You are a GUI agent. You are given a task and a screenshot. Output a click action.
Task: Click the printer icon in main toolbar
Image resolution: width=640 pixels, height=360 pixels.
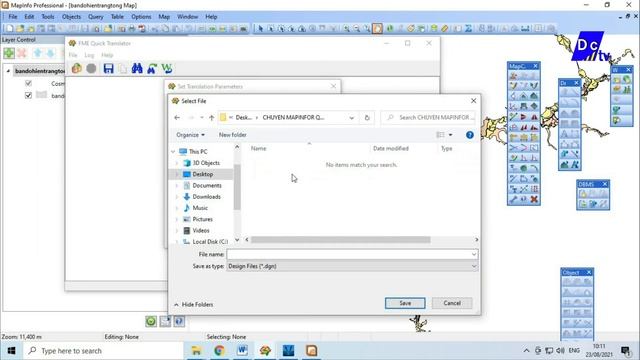tap(132, 29)
